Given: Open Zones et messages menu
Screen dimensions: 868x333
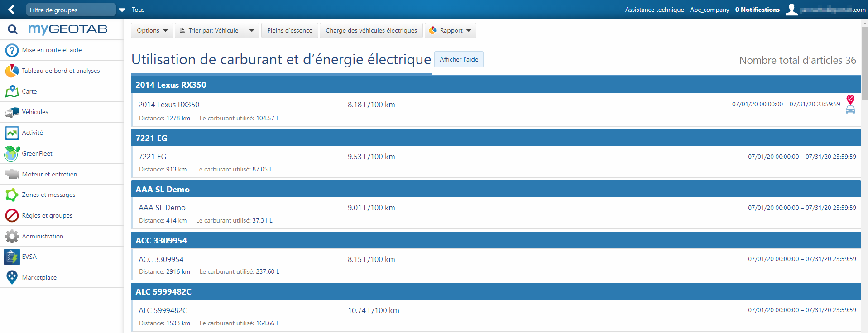Looking at the screenshot, I should [62, 195].
